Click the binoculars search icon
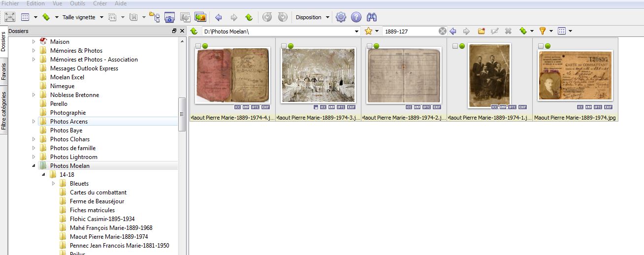Image resolution: width=644 pixels, height=255 pixels. pyautogui.click(x=372, y=17)
